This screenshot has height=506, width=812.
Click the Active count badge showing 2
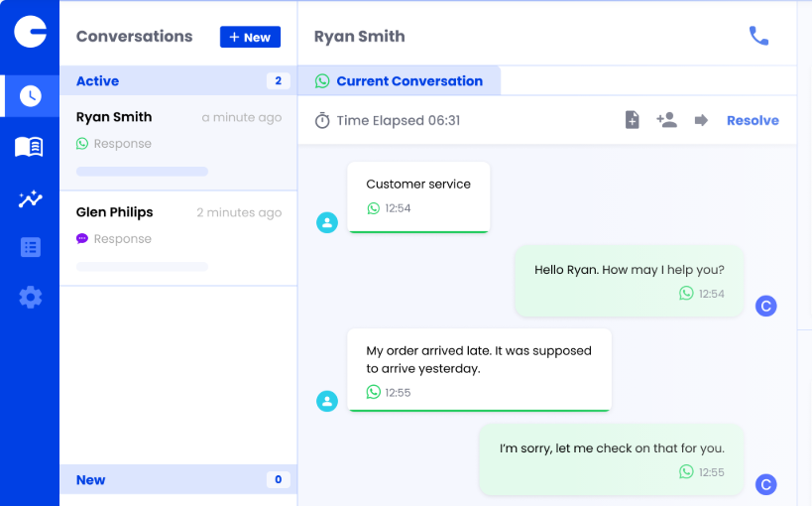tap(278, 81)
